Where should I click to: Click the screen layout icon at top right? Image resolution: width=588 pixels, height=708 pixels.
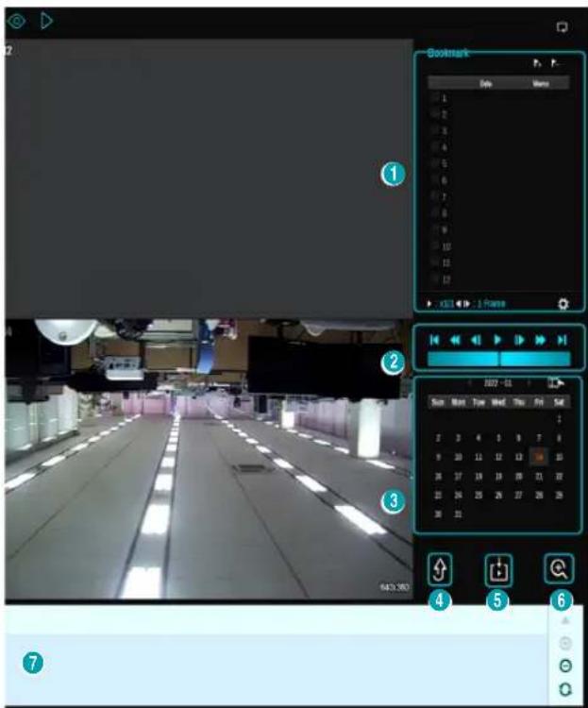click(562, 27)
